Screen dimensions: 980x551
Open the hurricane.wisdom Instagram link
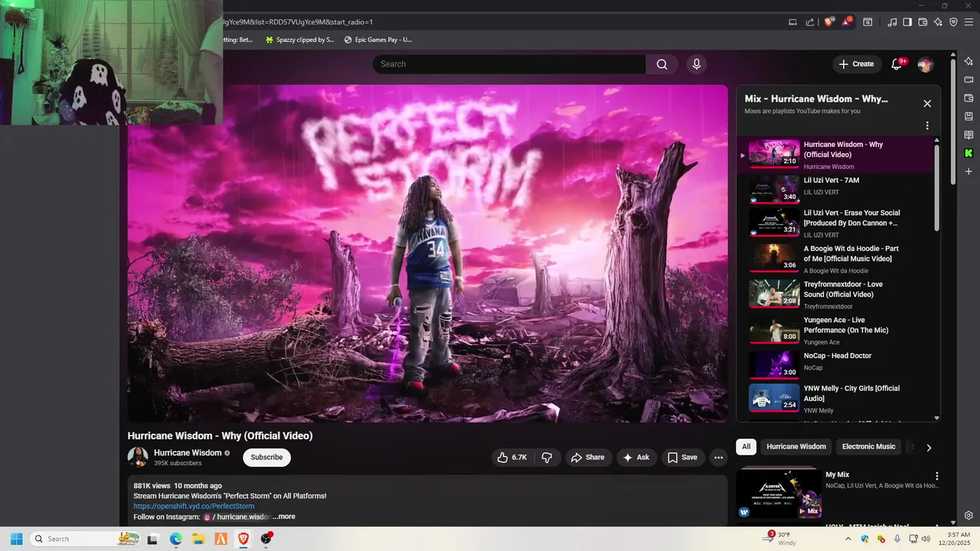click(237, 517)
